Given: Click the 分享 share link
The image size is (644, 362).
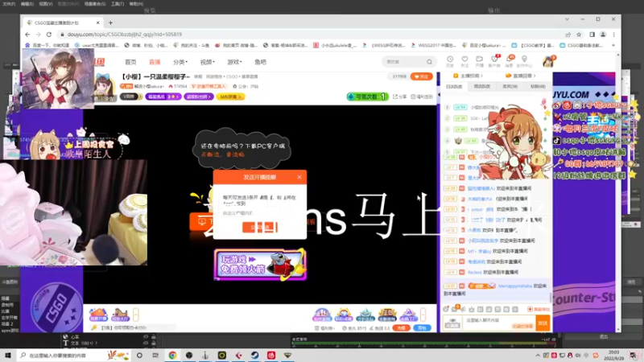Looking at the screenshot, I should click(399, 97).
